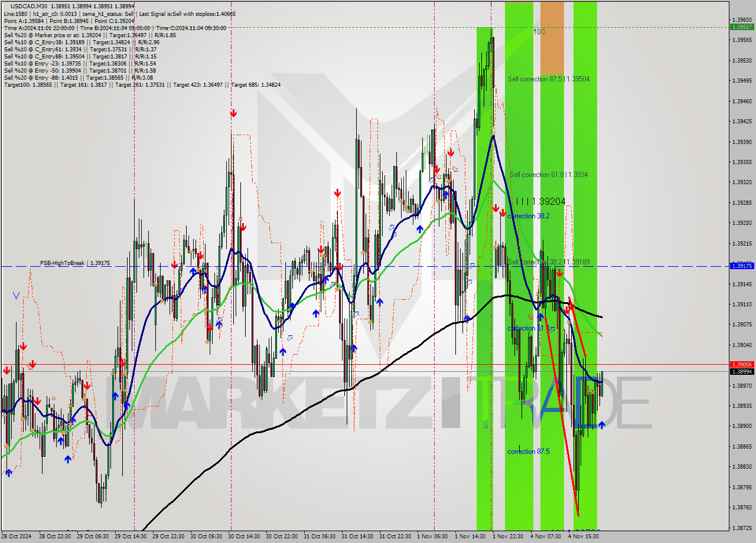Click the blue V mark at left
Viewport: 756px width, 543px height.
[x=16, y=295]
